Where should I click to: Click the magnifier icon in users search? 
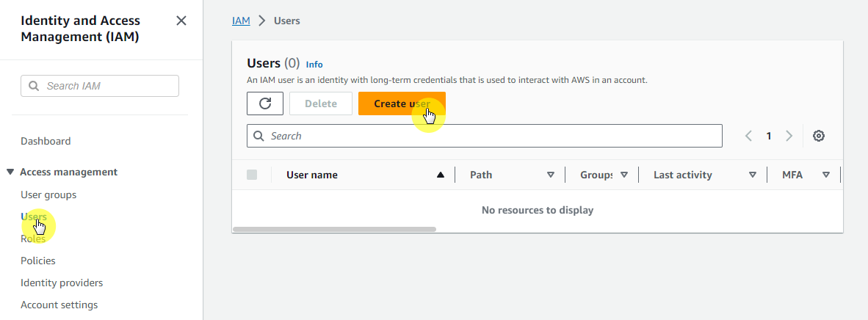coord(258,136)
